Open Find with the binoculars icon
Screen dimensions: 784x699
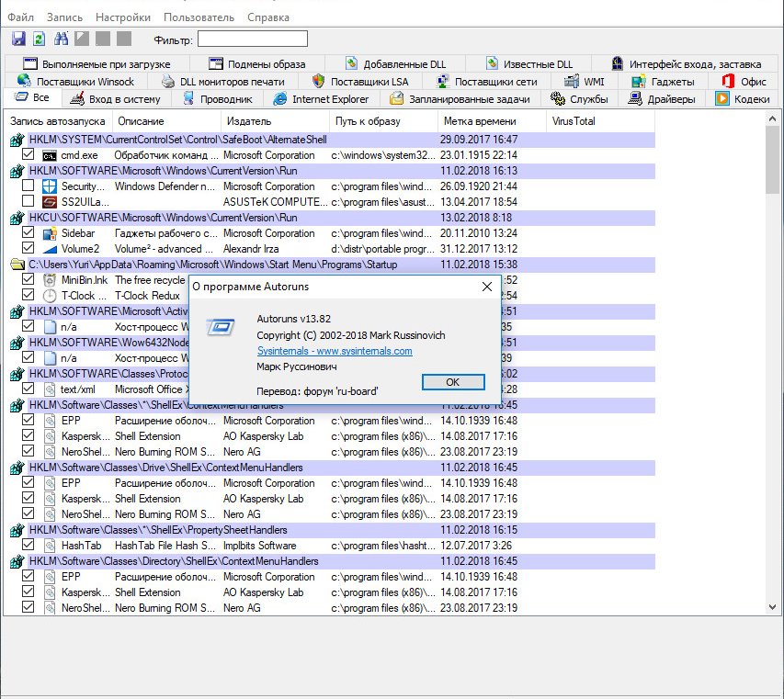pos(61,39)
